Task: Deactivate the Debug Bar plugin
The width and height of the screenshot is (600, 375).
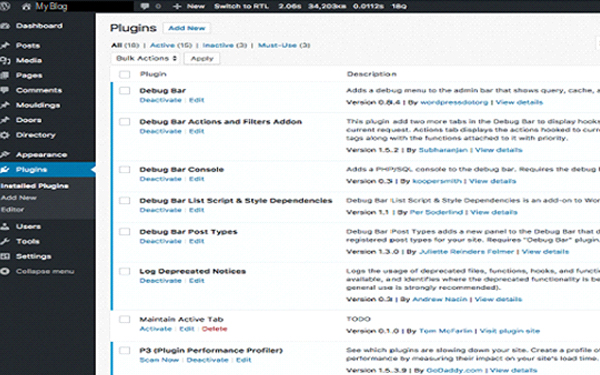Action: (160, 100)
